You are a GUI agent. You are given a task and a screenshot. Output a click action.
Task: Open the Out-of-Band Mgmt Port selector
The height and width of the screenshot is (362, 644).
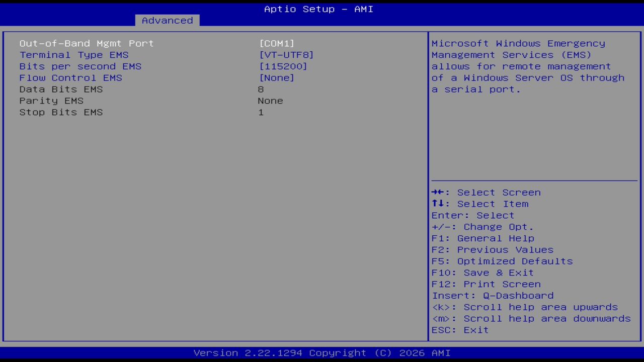pyautogui.click(x=86, y=43)
